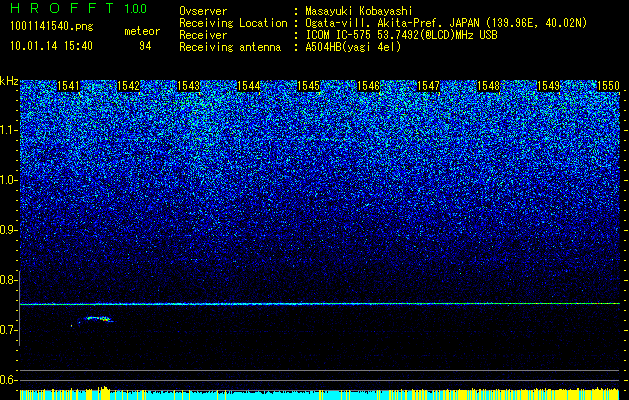Image resolution: width=629 pixels, height=400 pixels.
Task: Click the 1543 time marker
Action: tap(189, 86)
